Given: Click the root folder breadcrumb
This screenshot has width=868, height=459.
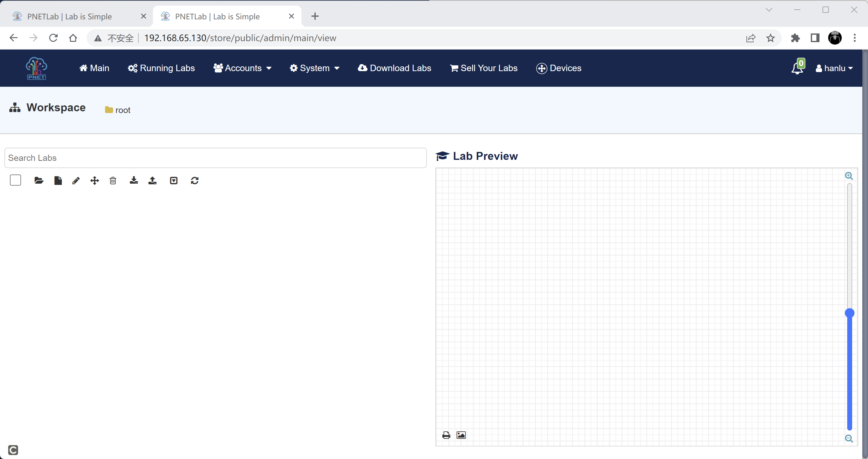Looking at the screenshot, I should (118, 110).
